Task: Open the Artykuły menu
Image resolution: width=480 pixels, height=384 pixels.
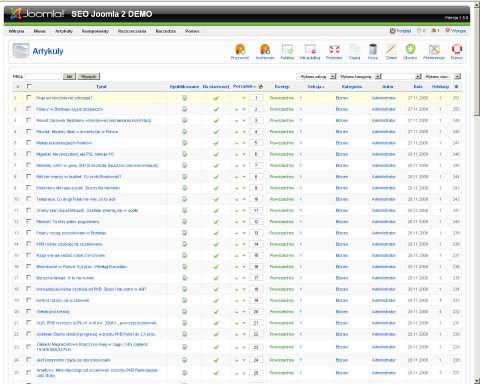Action: (64, 31)
